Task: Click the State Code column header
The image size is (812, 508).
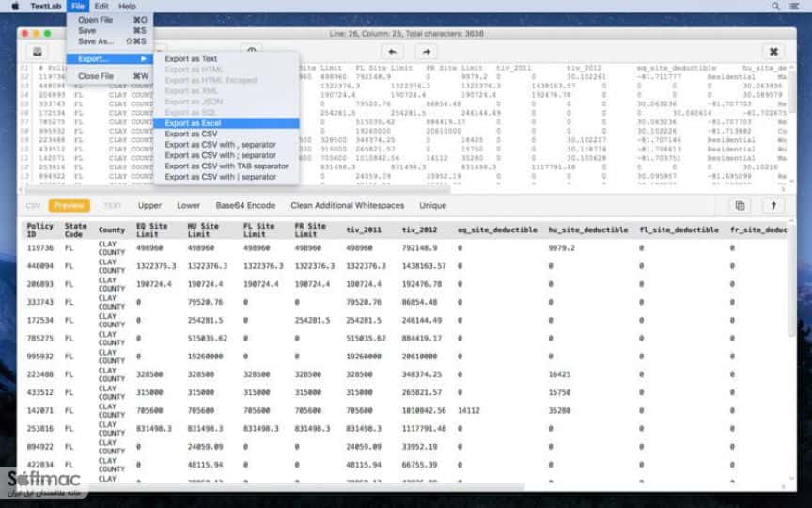Action: (75, 230)
